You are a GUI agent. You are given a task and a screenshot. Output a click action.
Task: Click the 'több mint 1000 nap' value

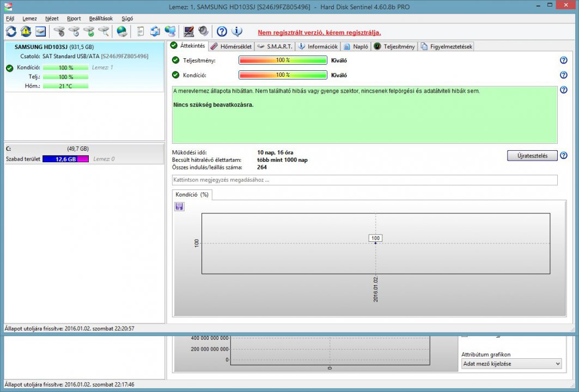[283, 160]
